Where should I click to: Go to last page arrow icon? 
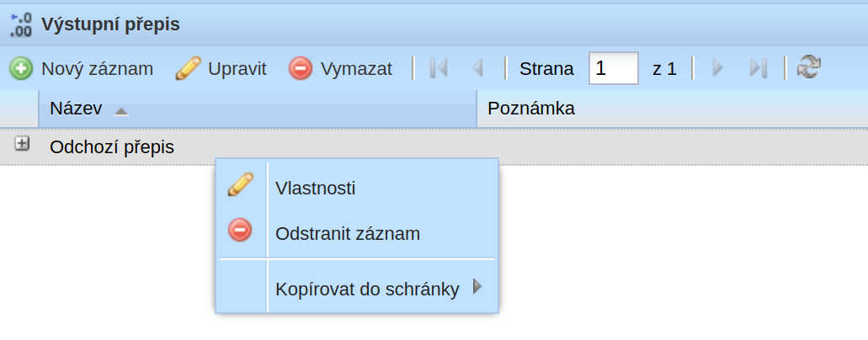pyautogui.click(x=759, y=69)
